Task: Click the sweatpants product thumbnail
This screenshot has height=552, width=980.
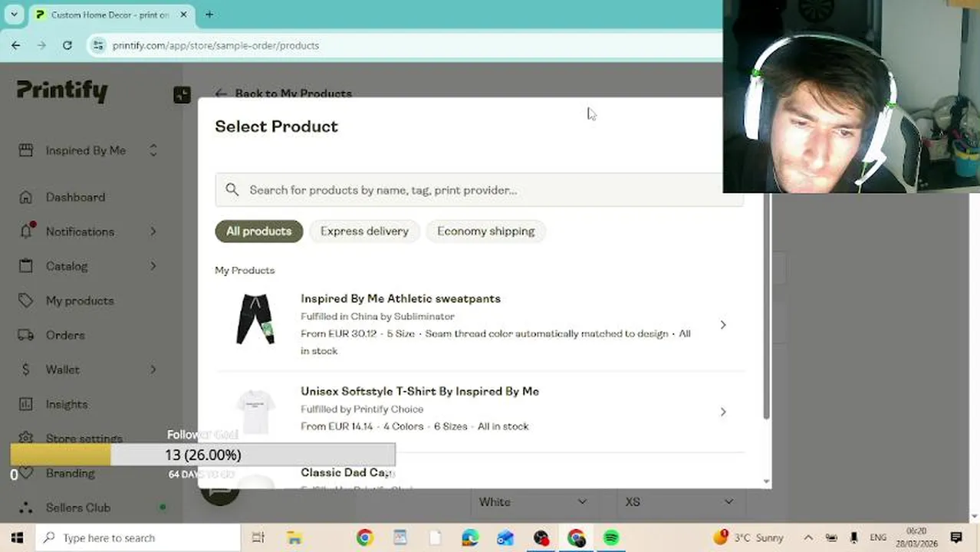Action: (x=255, y=319)
